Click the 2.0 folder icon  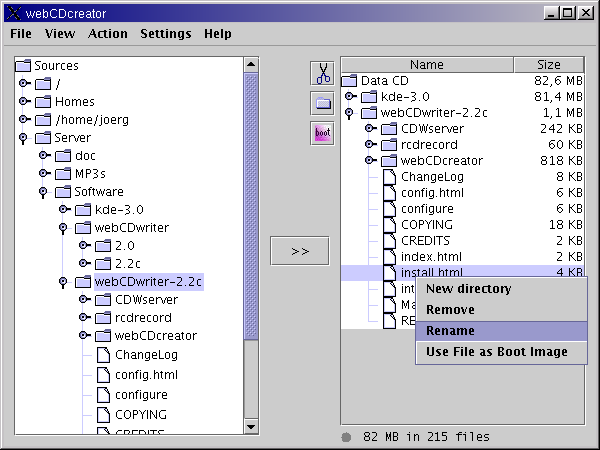coord(103,246)
